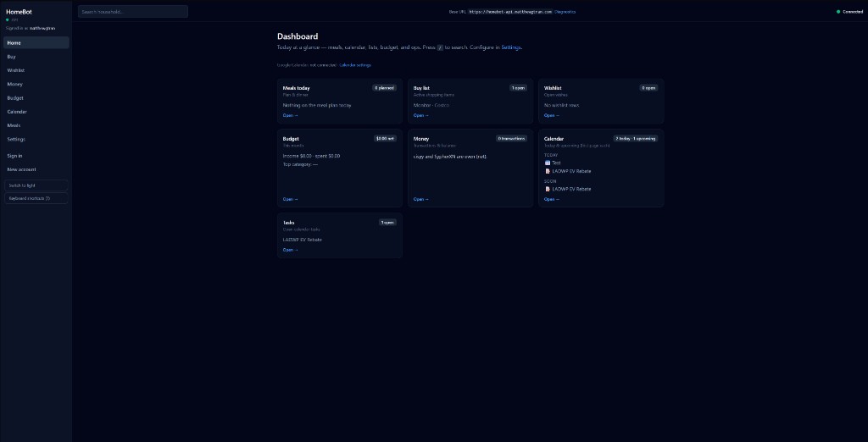Image resolution: width=868 pixels, height=442 pixels.
Task: Open Calendar from sidebar navigation
Action: (36, 112)
